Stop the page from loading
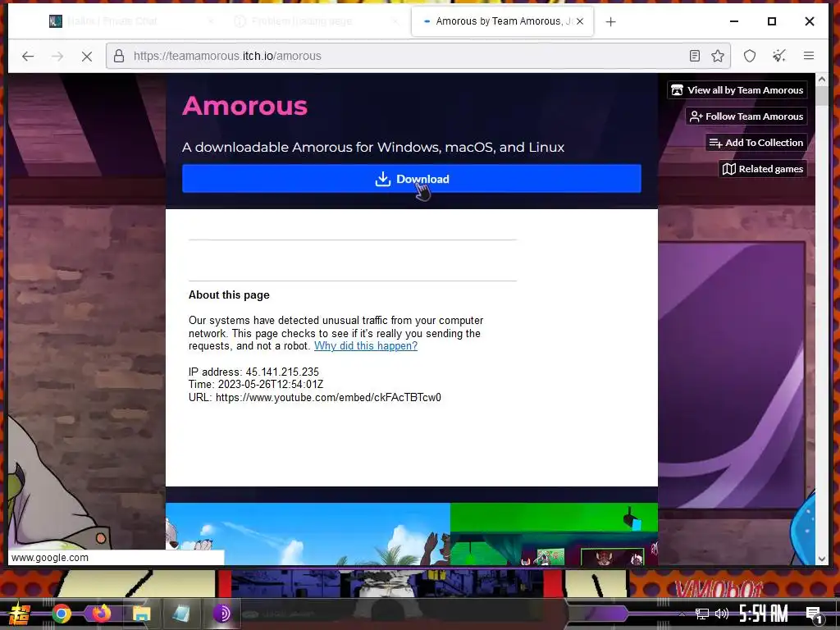Screen dimensions: 840x630 point(87,56)
